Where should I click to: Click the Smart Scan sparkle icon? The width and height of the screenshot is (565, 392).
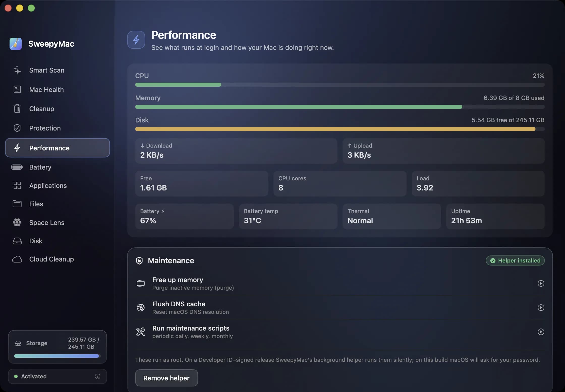17,70
